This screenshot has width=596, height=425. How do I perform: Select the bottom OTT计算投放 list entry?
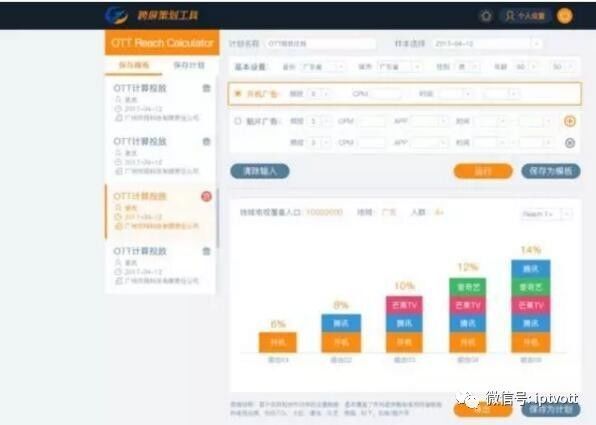click(160, 266)
